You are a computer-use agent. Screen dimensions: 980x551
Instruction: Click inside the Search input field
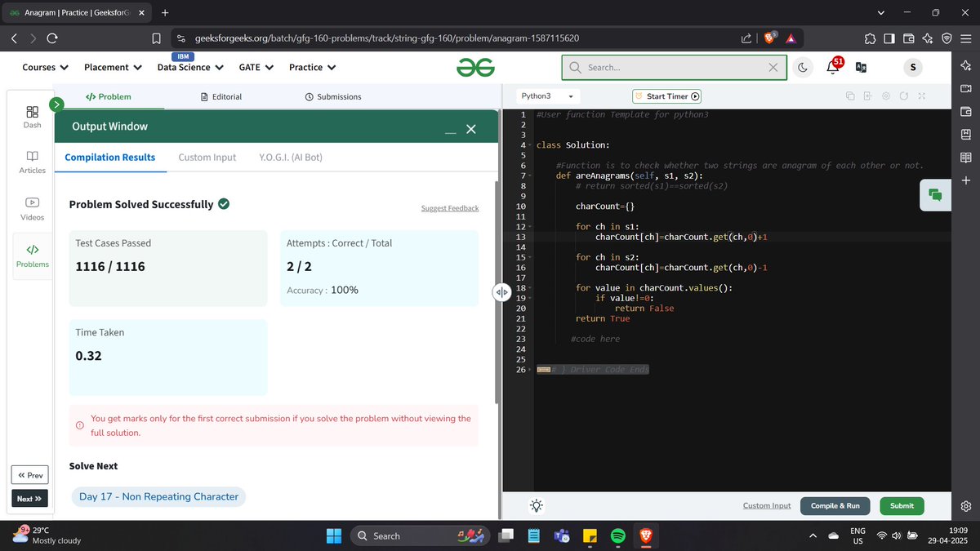(x=670, y=67)
